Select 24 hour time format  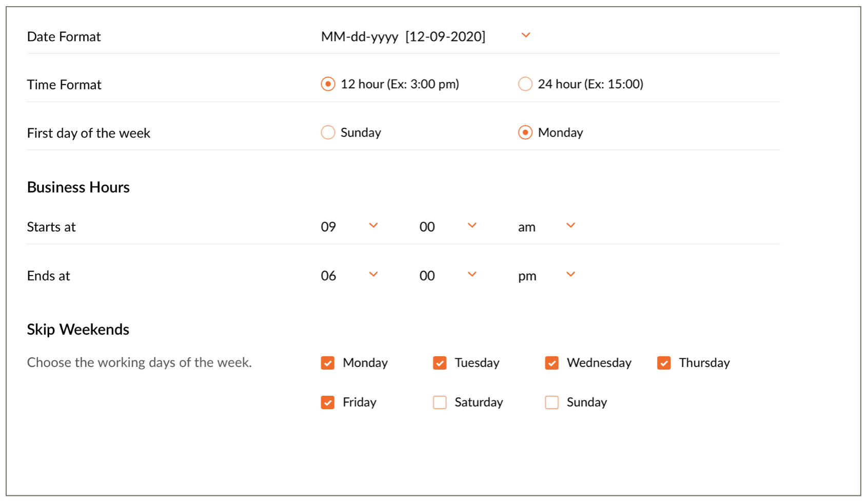pyautogui.click(x=525, y=84)
